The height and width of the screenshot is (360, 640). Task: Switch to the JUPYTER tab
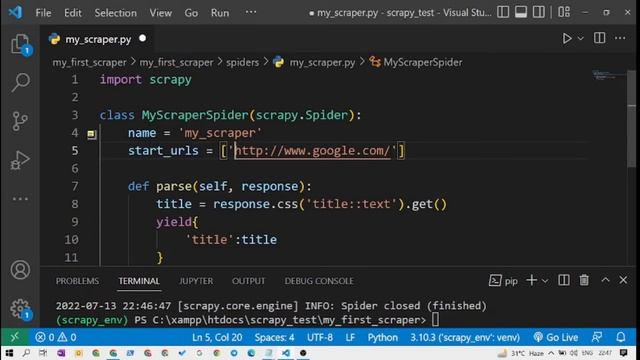[196, 281]
